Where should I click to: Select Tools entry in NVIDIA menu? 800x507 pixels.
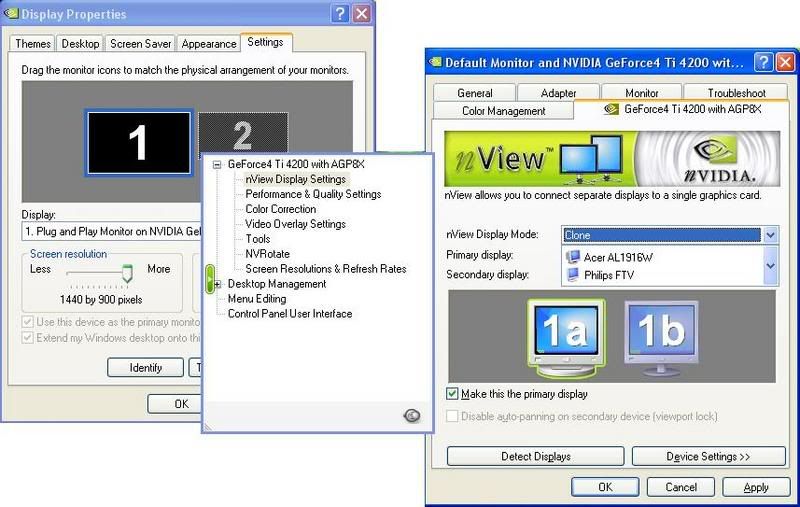pos(258,239)
